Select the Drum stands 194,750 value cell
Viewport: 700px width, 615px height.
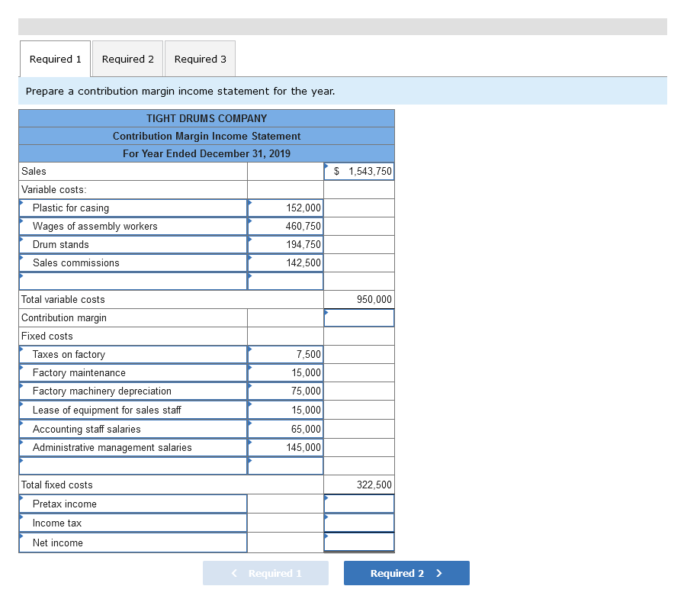coord(285,244)
